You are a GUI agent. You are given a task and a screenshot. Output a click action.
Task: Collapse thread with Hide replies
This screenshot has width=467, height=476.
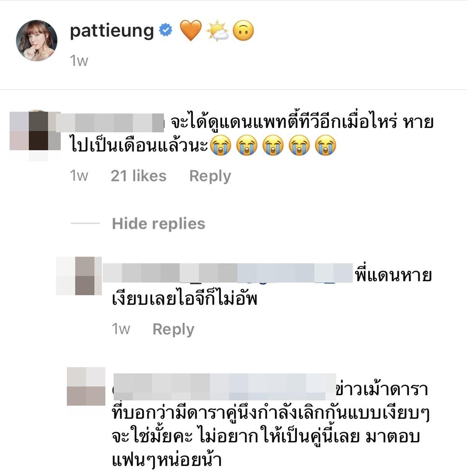tap(159, 224)
